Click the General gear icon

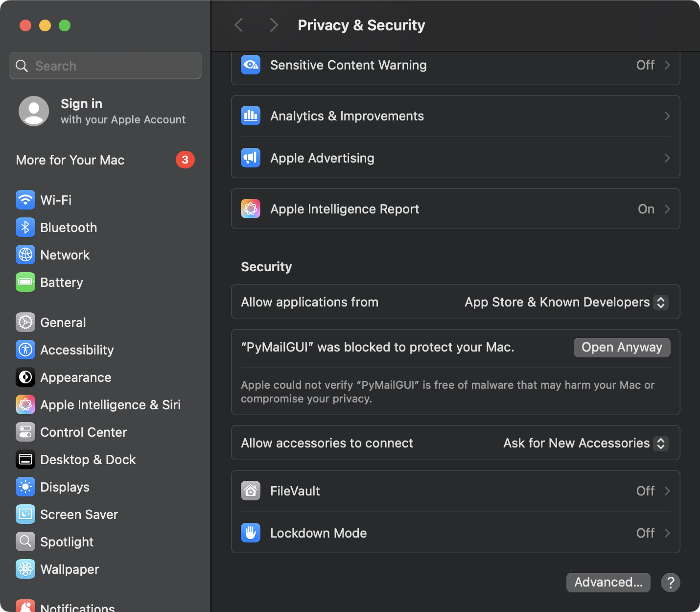[25, 322]
